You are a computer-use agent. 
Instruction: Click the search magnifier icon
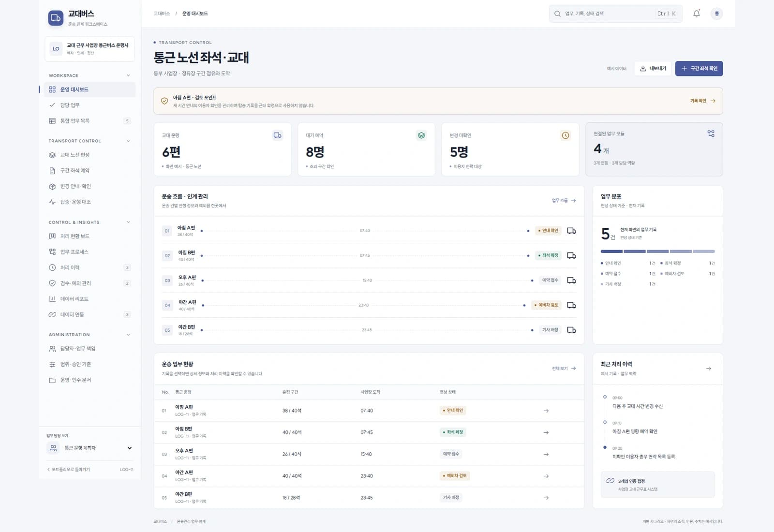(557, 14)
